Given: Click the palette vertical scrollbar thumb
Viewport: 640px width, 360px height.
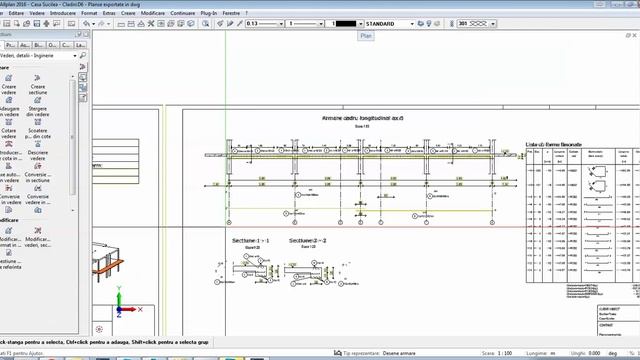Looking at the screenshot, I should (x=73, y=137).
